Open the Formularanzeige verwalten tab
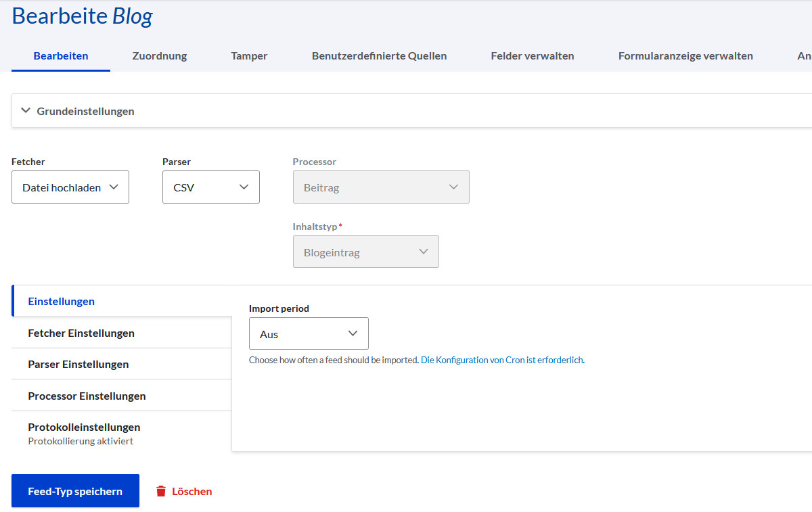 685,56
